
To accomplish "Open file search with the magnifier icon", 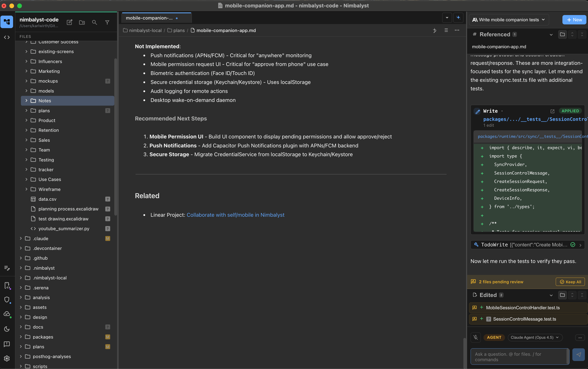I will click(94, 22).
